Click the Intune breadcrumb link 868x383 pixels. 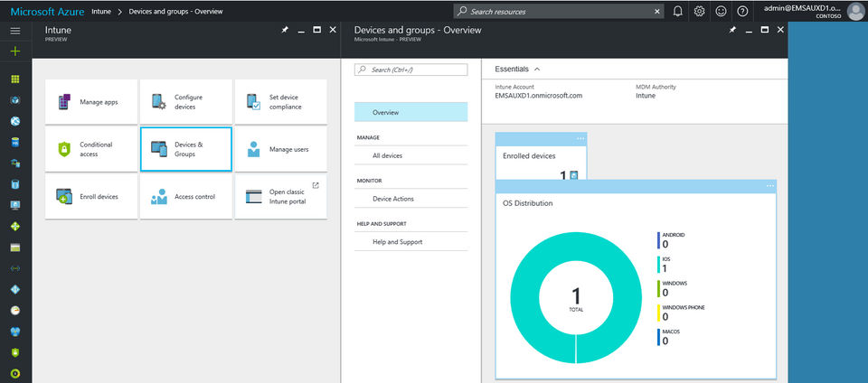pyautogui.click(x=100, y=12)
